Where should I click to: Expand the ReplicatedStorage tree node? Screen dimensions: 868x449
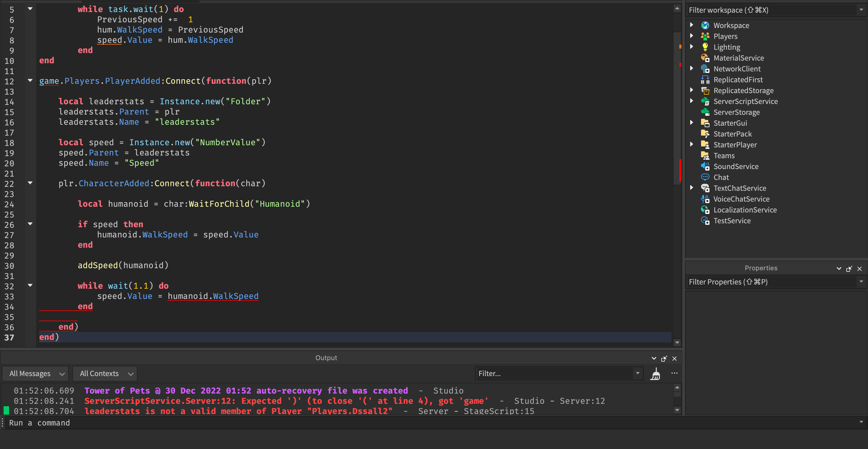pyautogui.click(x=692, y=90)
